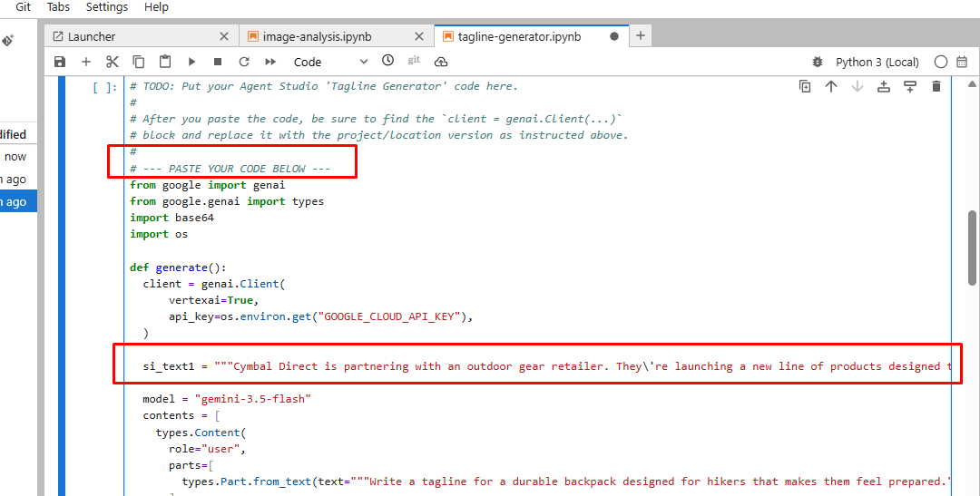Open the debugger bug icon

(x=818, y=62)
